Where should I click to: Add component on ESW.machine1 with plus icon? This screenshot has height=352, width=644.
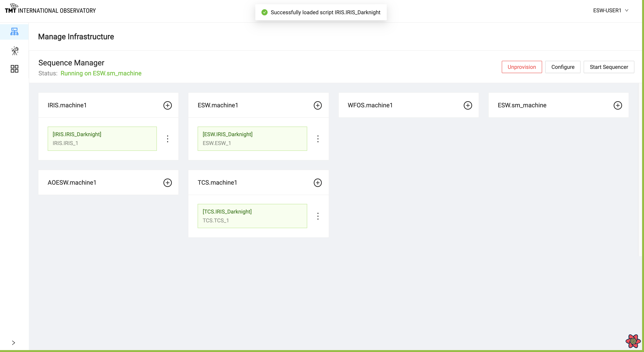(x=318, y=105)
